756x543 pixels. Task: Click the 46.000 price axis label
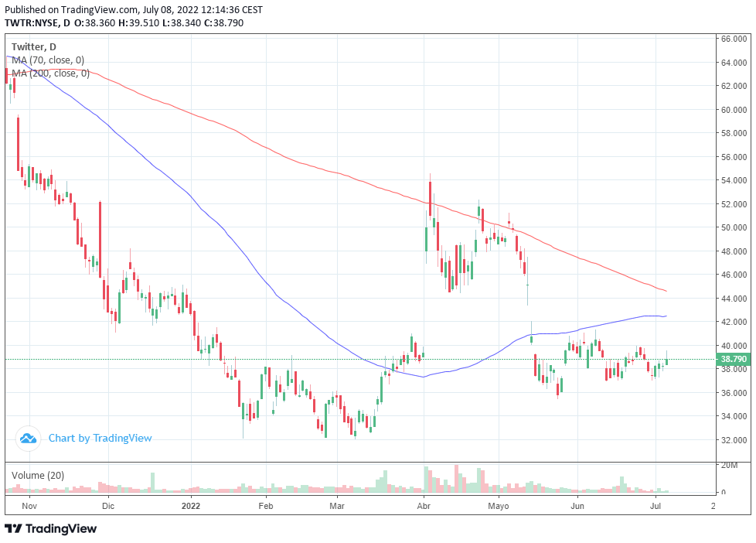[734, 275]
